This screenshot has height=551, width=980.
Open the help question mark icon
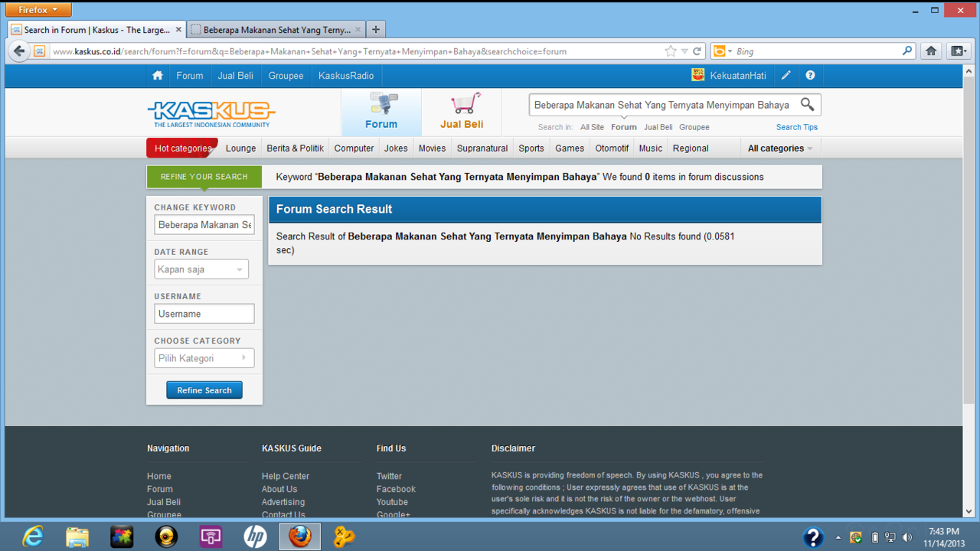810,76
